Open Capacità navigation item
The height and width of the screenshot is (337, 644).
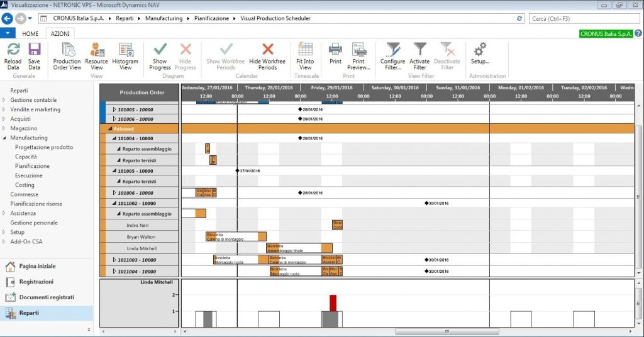point(26,157)
